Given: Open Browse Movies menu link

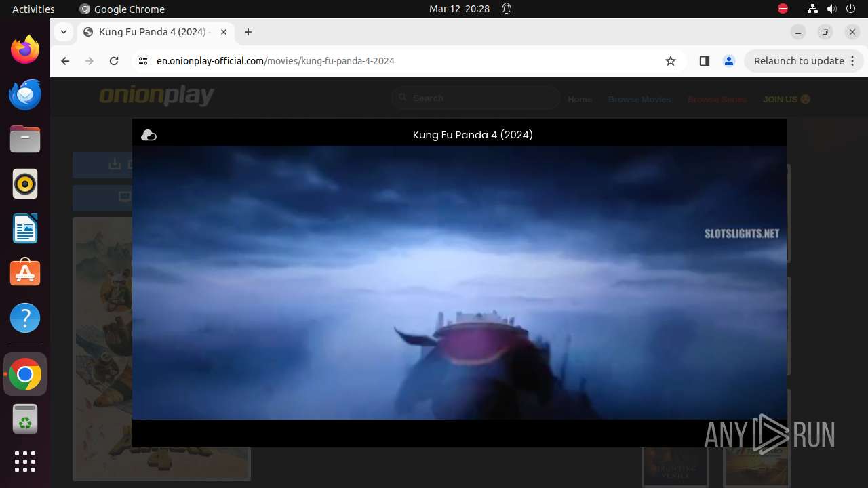Looking at the screenshot, I should (x=639, y=99).
